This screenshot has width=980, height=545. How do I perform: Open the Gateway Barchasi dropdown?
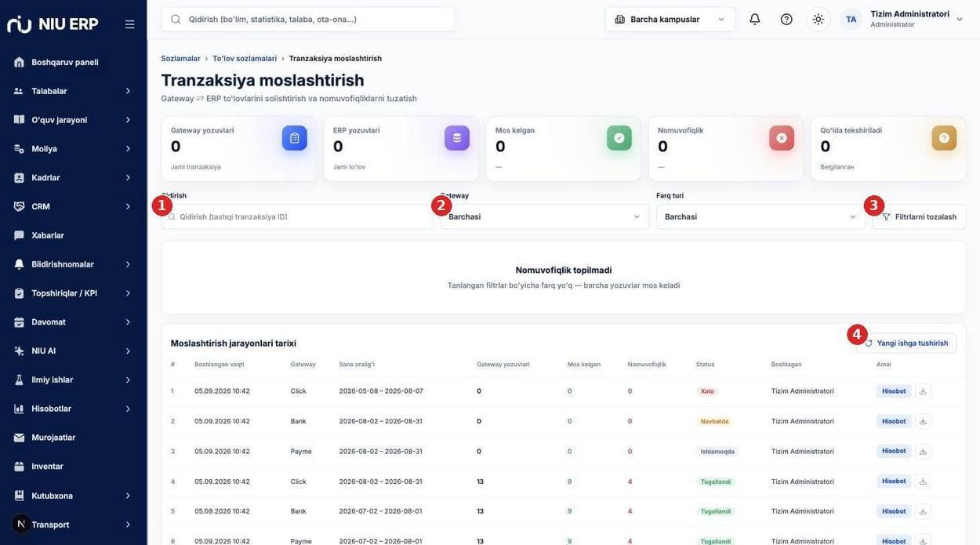click(545, 216)
